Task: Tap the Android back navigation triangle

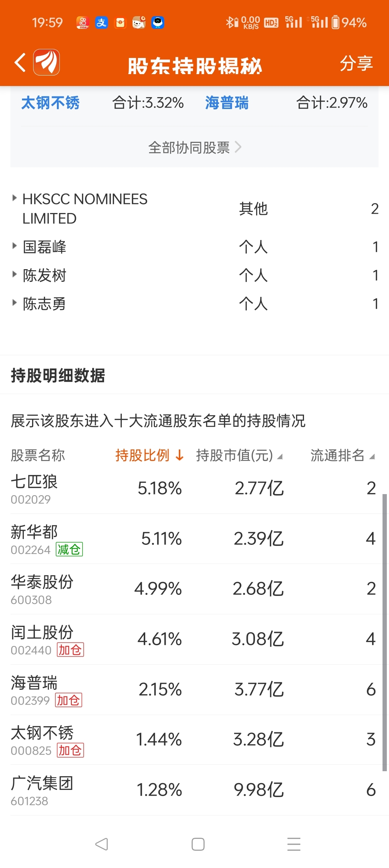Action: pos(102,844)
